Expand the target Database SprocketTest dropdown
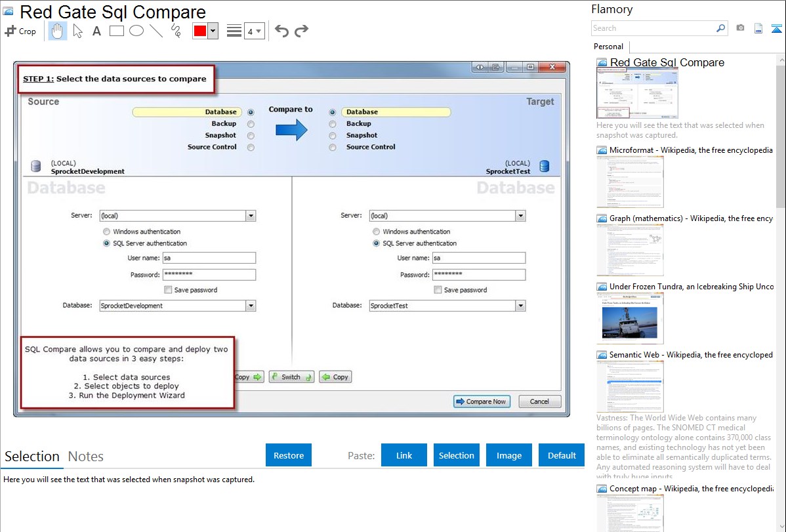Screen dimensions: 786x532 tap(520, 306)
